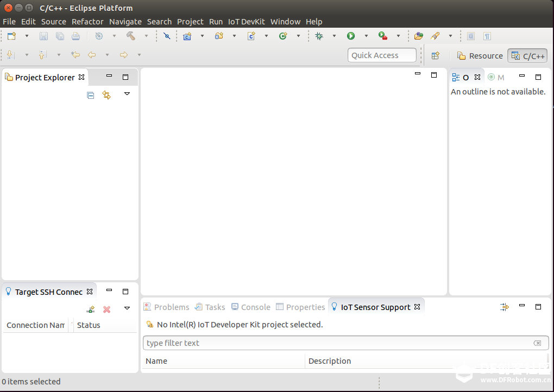Open the IoT DevKit menu
This screenshot has height=392, width=554.
[x=246, y=22]
